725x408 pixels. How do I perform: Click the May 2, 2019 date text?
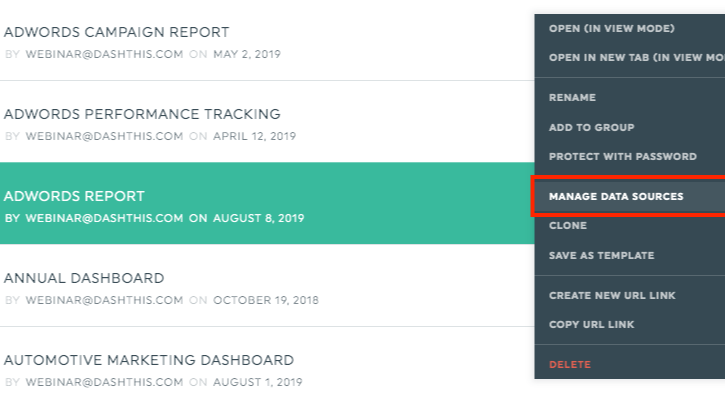click(x=247, y=54)
